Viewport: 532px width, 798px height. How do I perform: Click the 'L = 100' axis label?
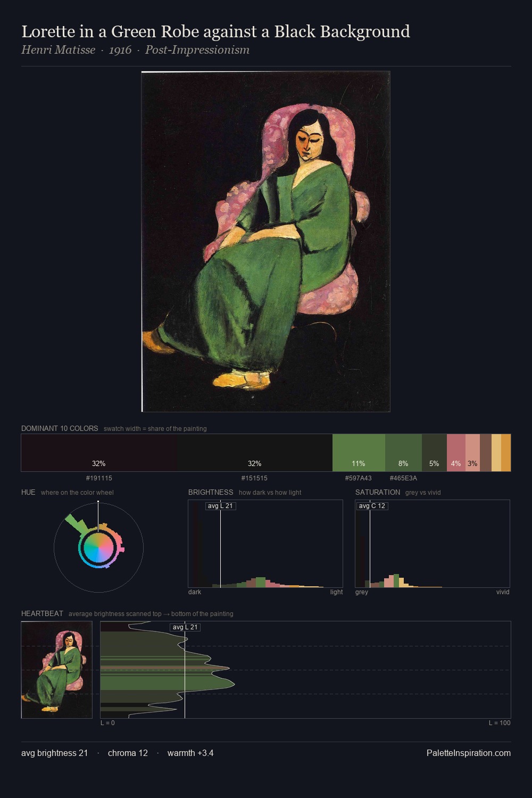pyautogui.click(x=500, y=723)
